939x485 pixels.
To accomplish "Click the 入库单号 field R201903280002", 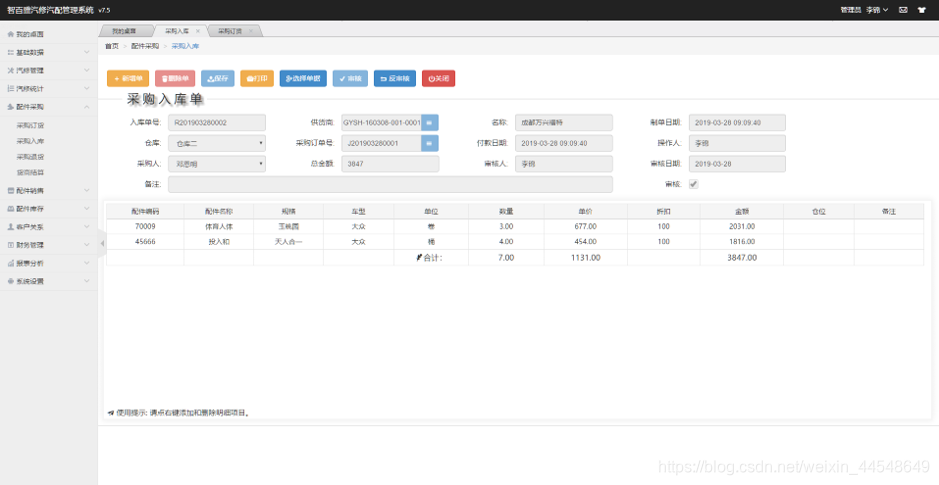I will [217, 123].
